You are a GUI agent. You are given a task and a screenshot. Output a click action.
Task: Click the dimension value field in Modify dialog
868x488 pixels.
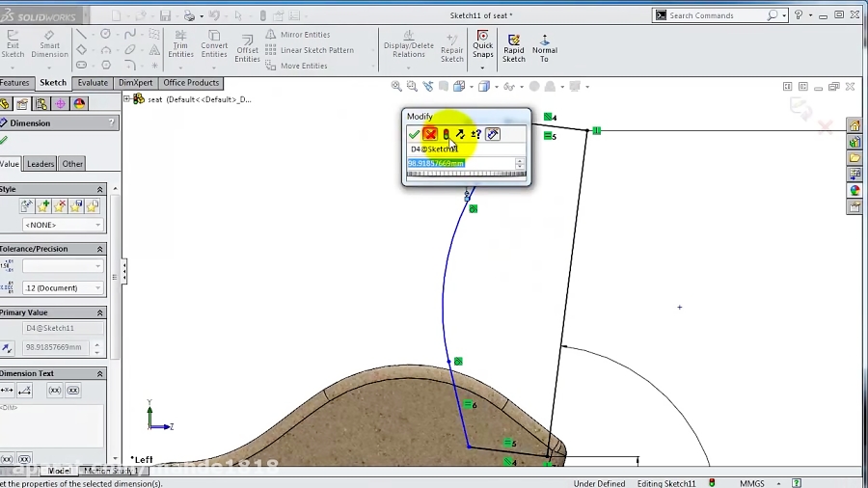[x=461, y=163]
